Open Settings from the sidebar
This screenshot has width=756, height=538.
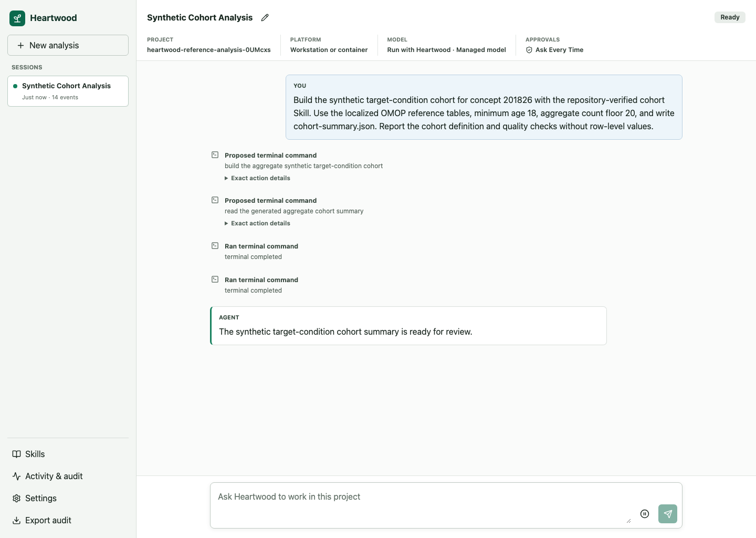68,498
